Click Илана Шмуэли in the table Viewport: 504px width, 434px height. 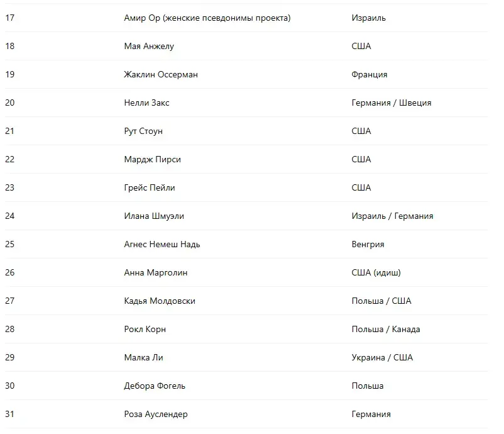pos(154,216)
